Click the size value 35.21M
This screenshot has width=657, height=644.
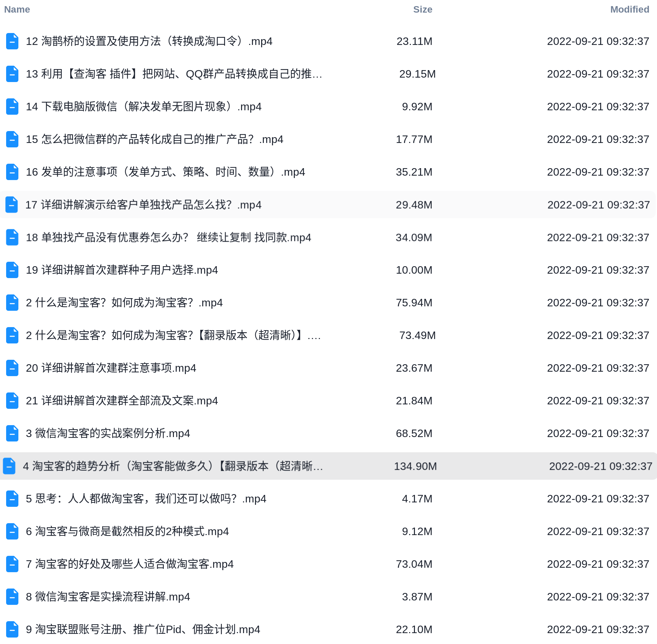414,172
